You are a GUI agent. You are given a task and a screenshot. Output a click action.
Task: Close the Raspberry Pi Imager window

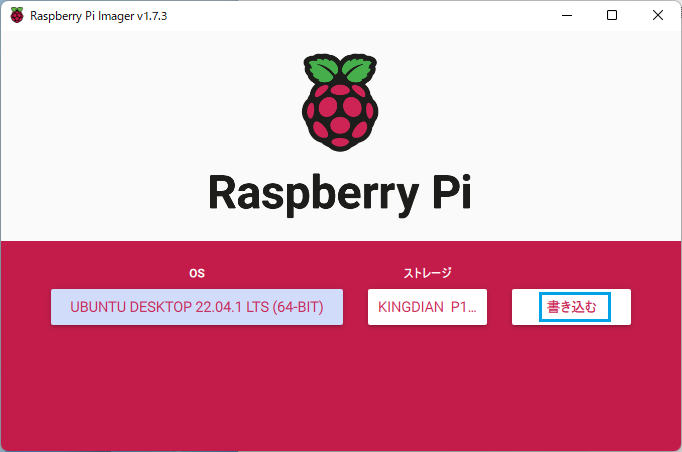658,15
